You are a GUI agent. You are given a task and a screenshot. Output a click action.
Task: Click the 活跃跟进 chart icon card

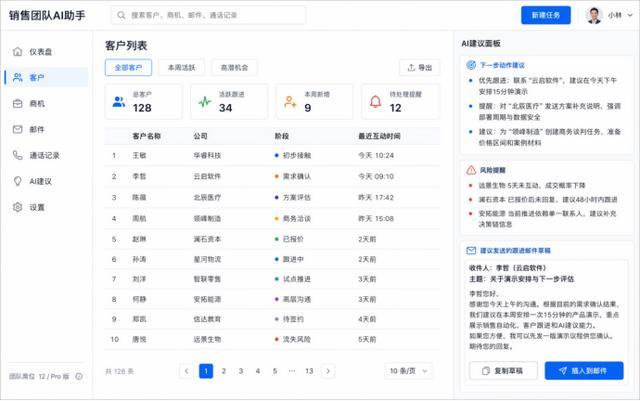tap(205, 102)
